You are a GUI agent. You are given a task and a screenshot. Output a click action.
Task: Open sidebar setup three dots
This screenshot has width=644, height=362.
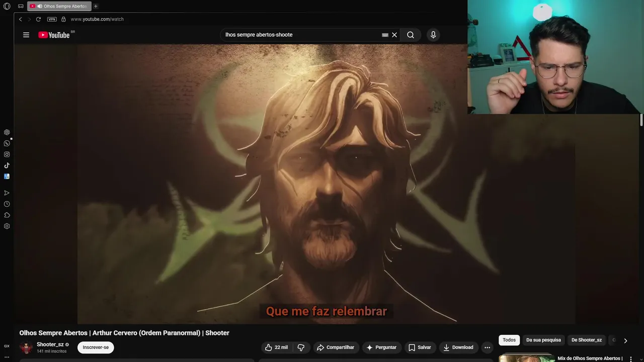(x=7, y=357)
